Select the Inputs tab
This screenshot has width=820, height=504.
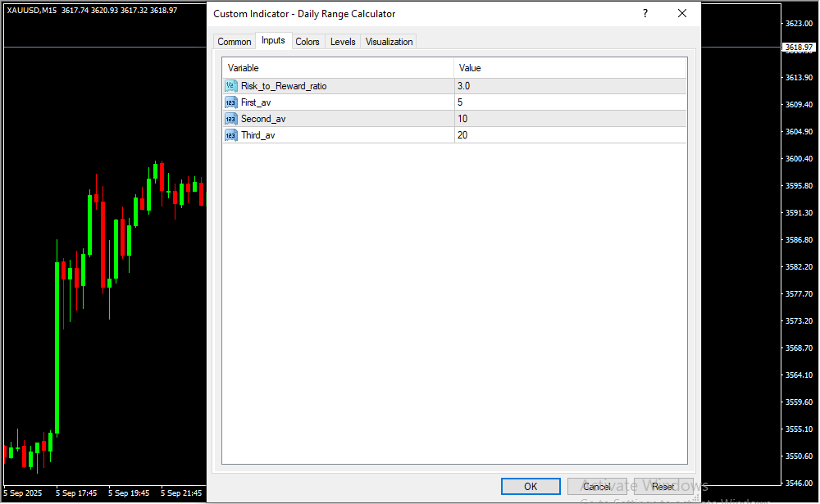coord(273,41)
